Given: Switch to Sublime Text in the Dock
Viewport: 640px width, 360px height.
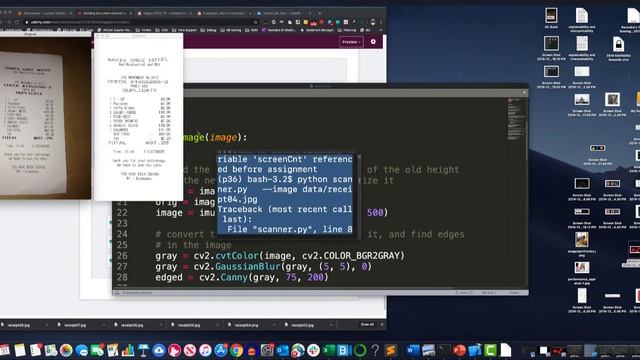Looking at the screenshot, I should (391, 350).
